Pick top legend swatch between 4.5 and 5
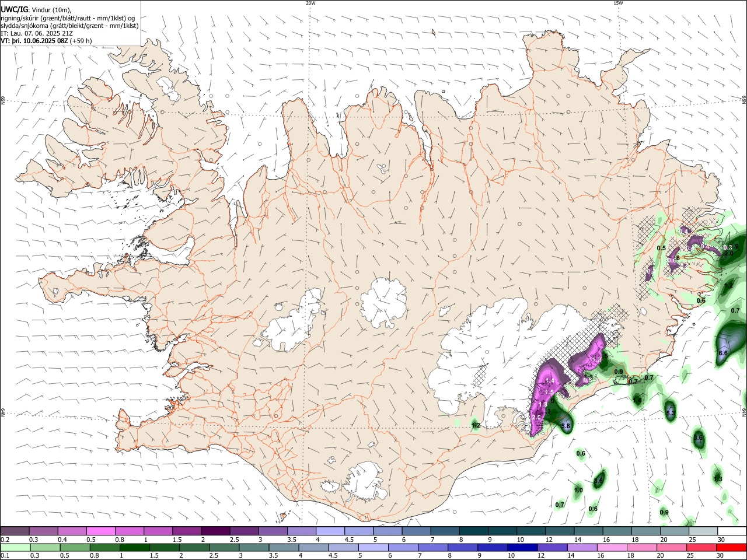Image resolution: width=747 pixels, height=560 pixels. click(x=359, y=531)
